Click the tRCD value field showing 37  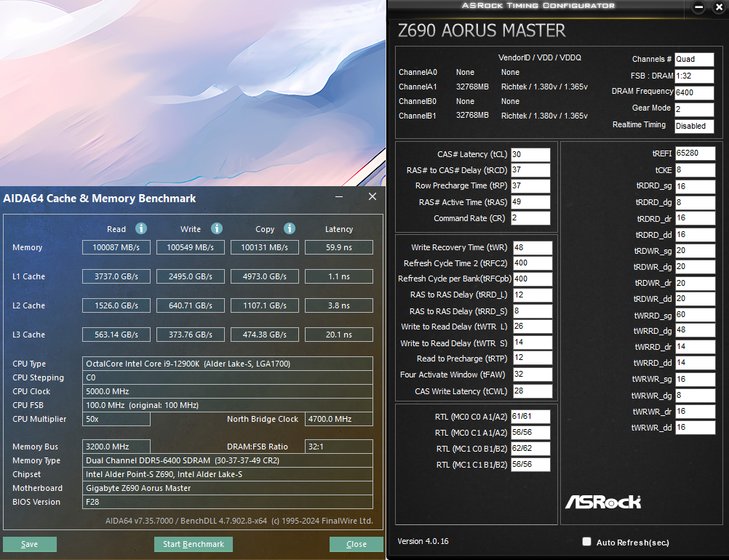[x=530, y=170]
